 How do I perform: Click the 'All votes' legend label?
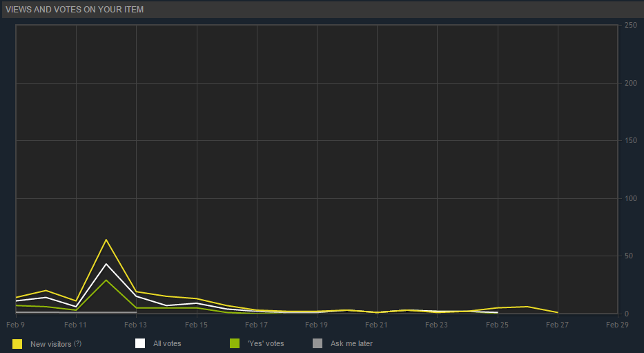coord(167,343)
